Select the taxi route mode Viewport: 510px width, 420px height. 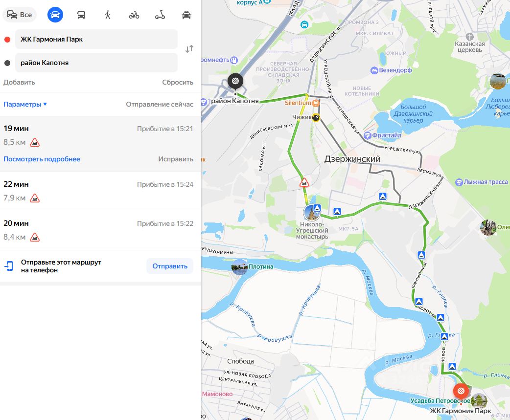pyautogui.click(x=186, y=15)
